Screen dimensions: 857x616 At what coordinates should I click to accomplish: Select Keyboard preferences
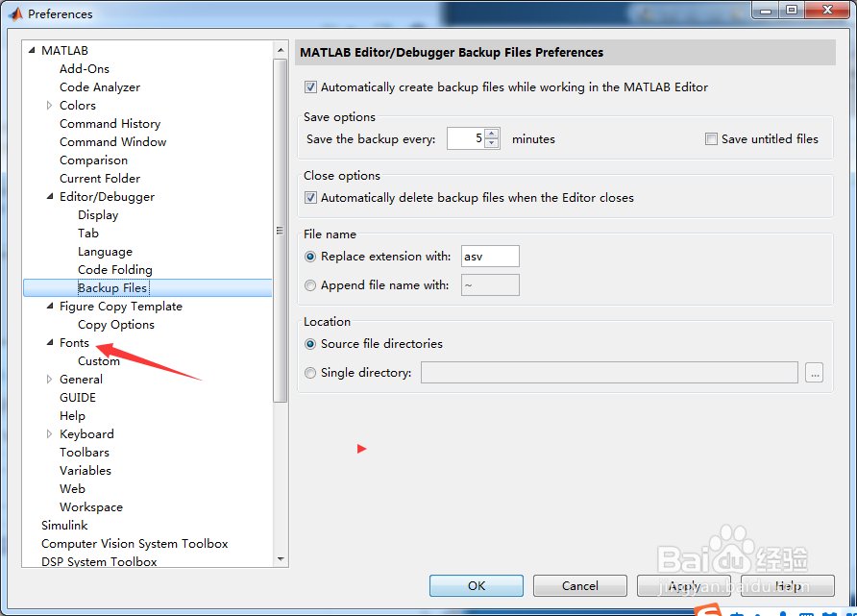86,434
